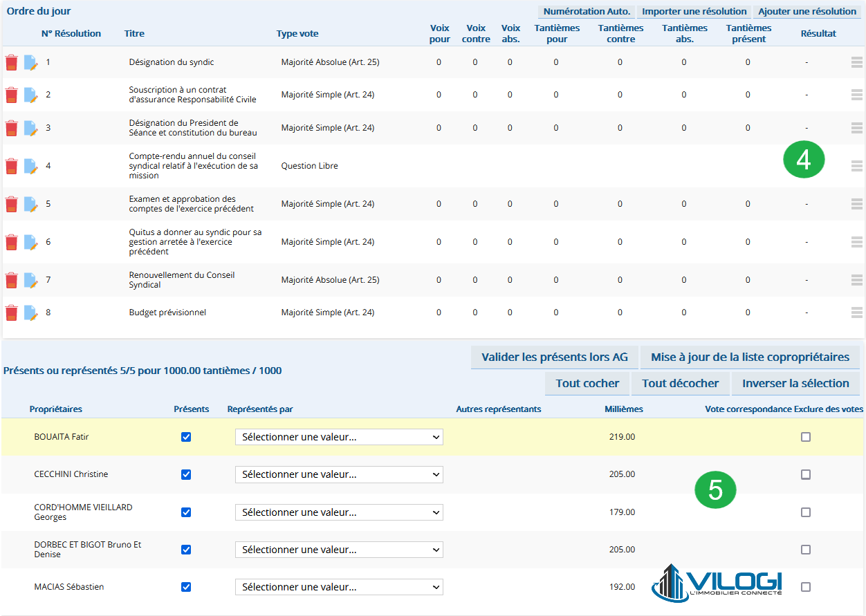This screenshot has height=616, width=866.
Task: Check all owners with Tout cocher
Action: 587,384
